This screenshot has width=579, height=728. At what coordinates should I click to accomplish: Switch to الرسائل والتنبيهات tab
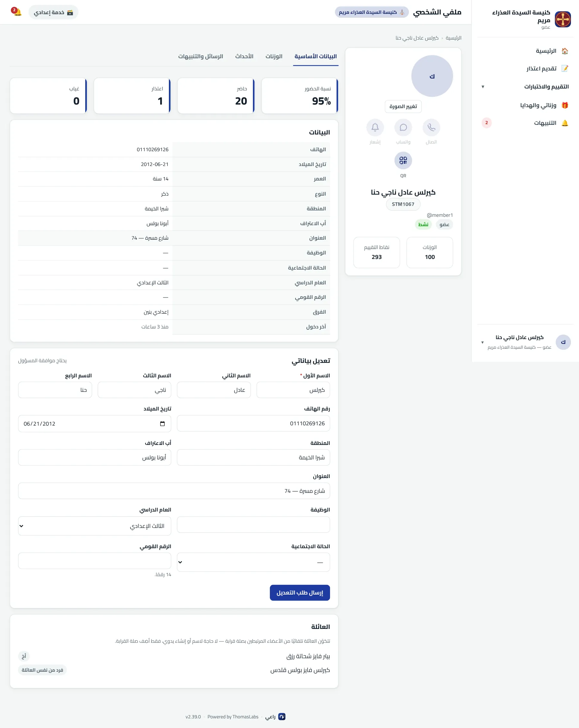(200, 56)
